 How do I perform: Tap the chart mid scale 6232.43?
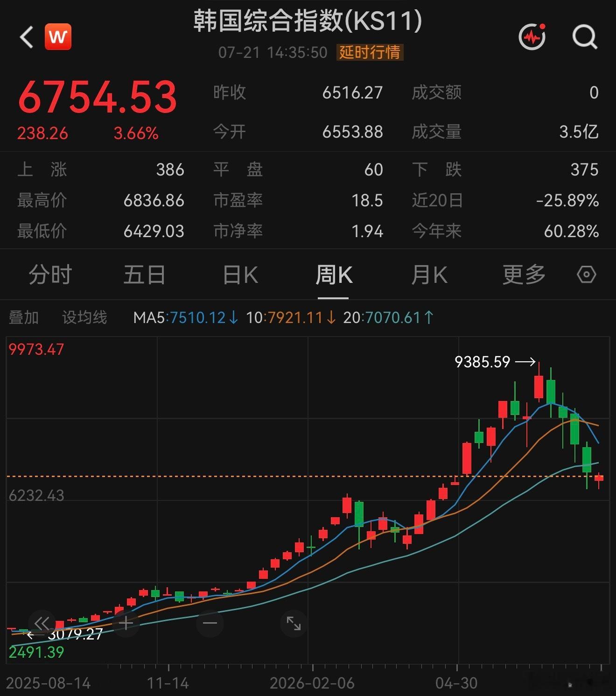[x=36, y=495]
